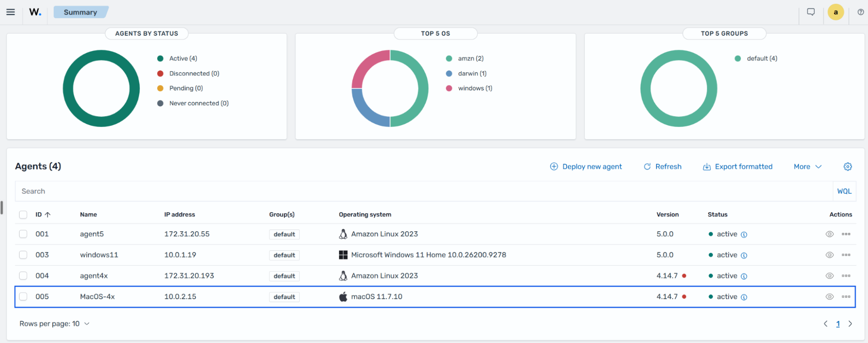Click Export formatted
This screenshot has height=343, width=868.
coord(738,167)
